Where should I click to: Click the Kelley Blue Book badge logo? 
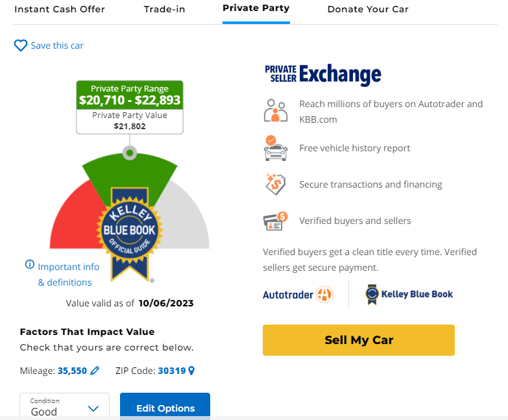point(130,232)
